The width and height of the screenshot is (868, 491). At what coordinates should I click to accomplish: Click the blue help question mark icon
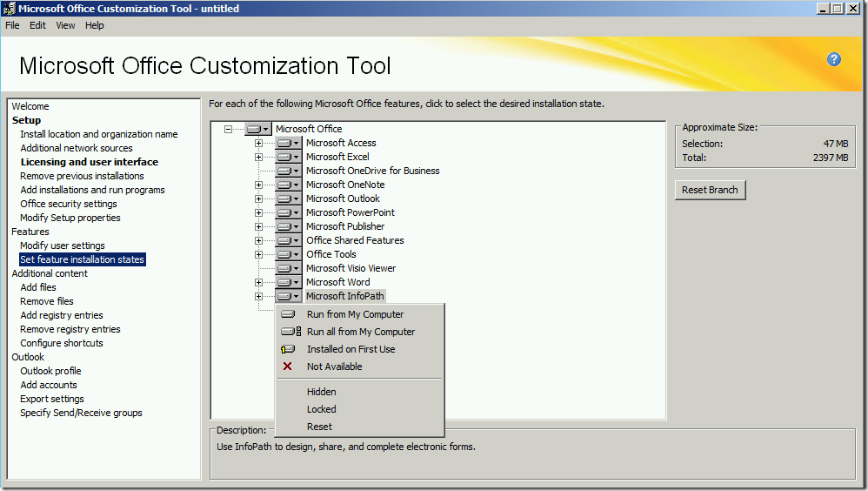[x=834, y=59]
